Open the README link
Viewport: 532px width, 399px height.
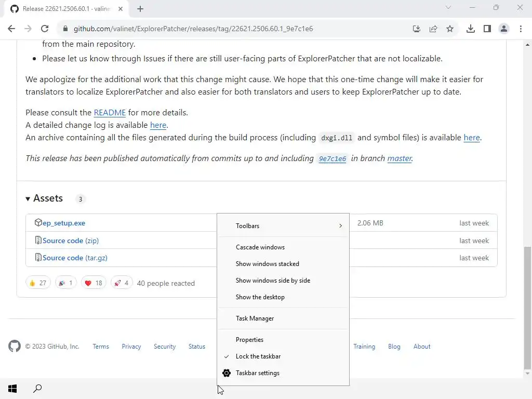coord(110,113)
